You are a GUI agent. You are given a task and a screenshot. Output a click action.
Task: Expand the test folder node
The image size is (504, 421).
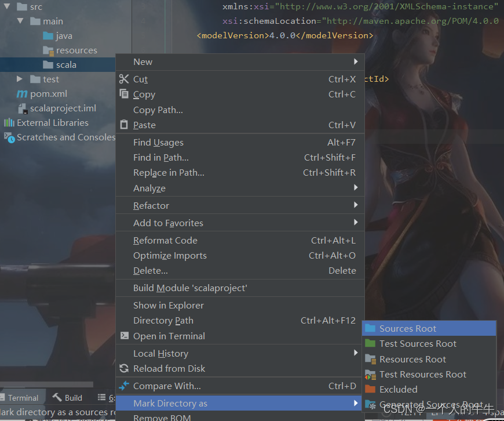click(x=20, y=79)
